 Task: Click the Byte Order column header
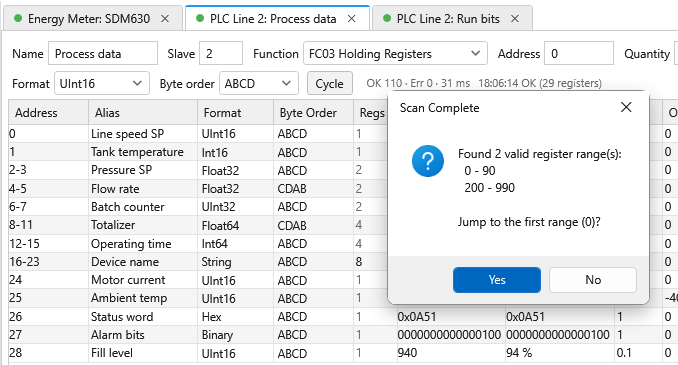click(313, 113)
